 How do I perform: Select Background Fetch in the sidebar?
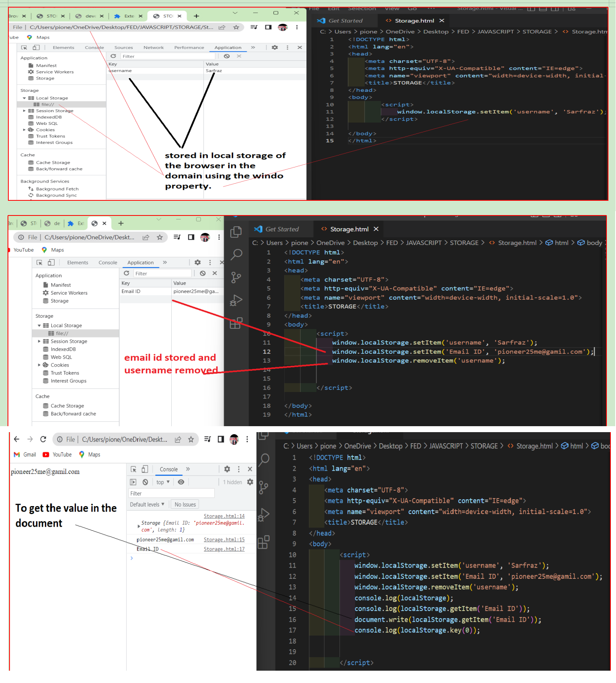coord(57,189)
